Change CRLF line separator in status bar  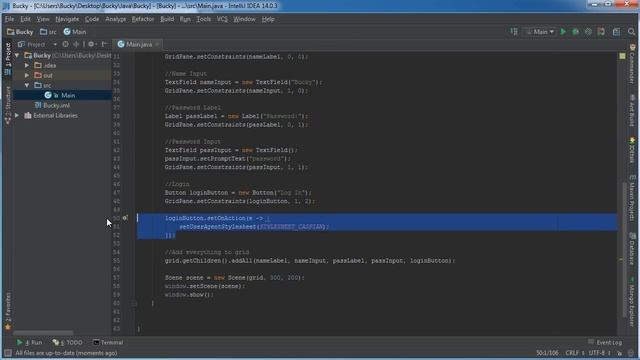coord(575,353)
